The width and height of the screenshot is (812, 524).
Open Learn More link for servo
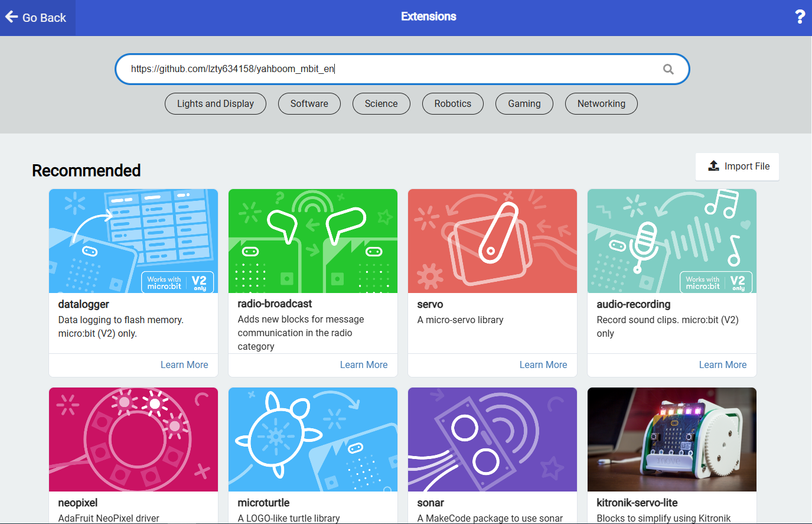543,364
